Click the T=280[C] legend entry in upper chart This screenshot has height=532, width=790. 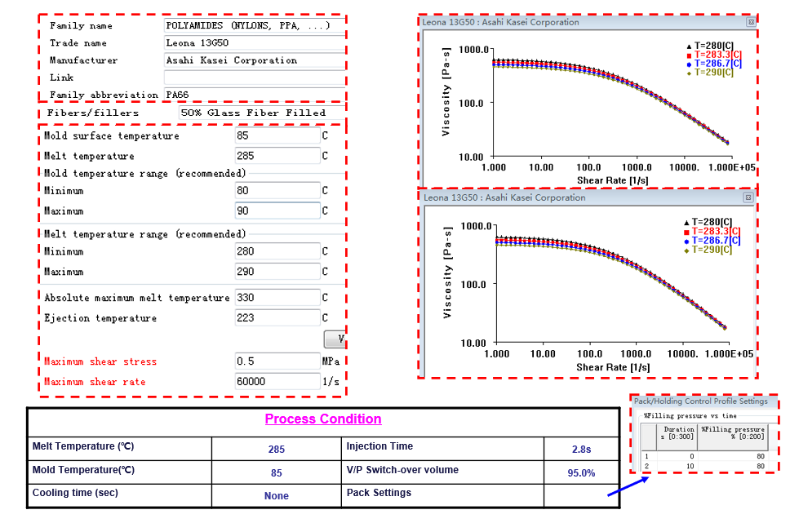click(710, 46)
